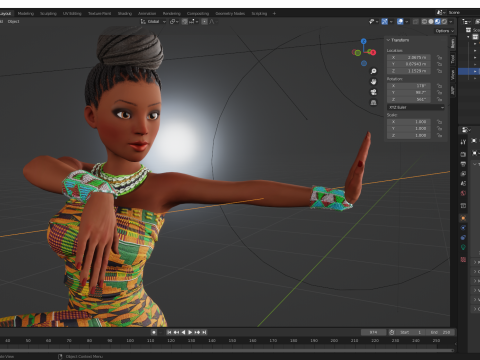Toggle the viewport gizmos button
The image size is (480, 360).
click(x=385, y=21)
